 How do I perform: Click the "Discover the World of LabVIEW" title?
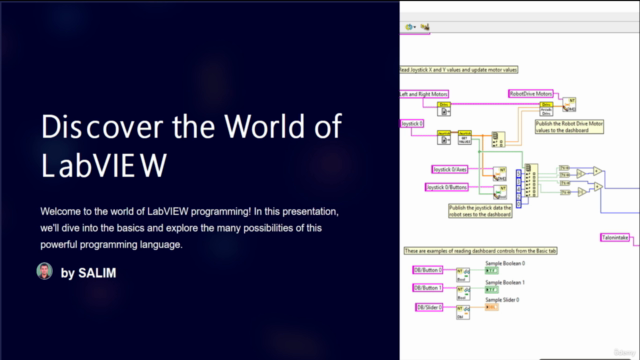[x=191, y=145]
